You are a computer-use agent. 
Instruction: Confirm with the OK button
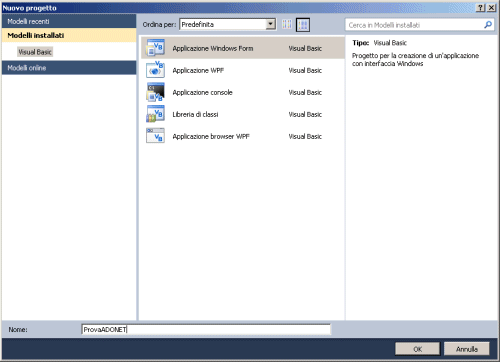(x=417, y=349)
